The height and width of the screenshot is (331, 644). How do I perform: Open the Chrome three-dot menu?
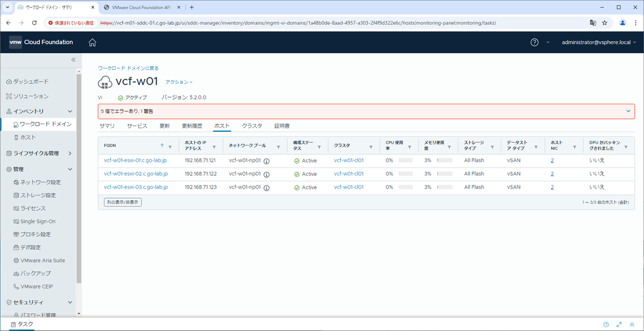635,23
